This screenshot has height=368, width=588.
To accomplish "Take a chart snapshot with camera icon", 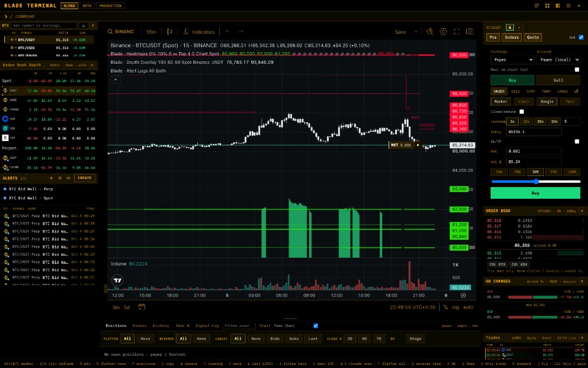I will click(470, 32).
